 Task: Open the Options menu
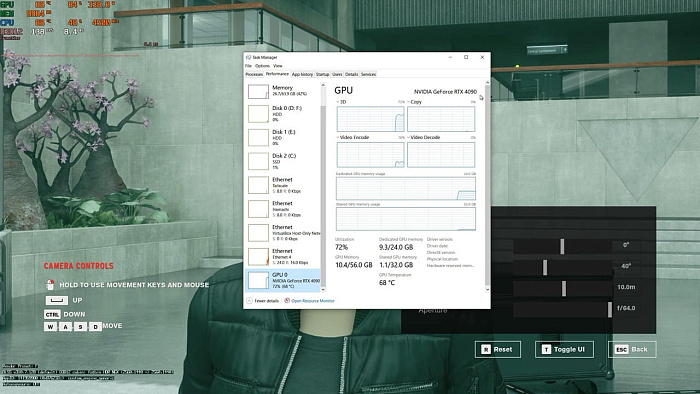(262, 66)
